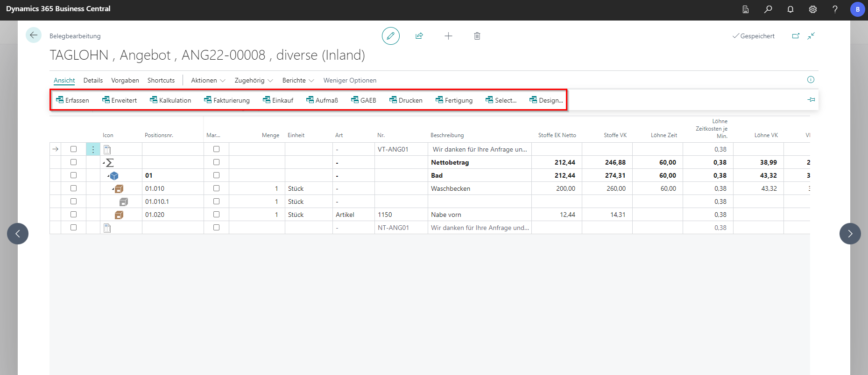This screenshot has width=868, height=375.
Task: Go back using the arrow button
Action: coord(34,35)
